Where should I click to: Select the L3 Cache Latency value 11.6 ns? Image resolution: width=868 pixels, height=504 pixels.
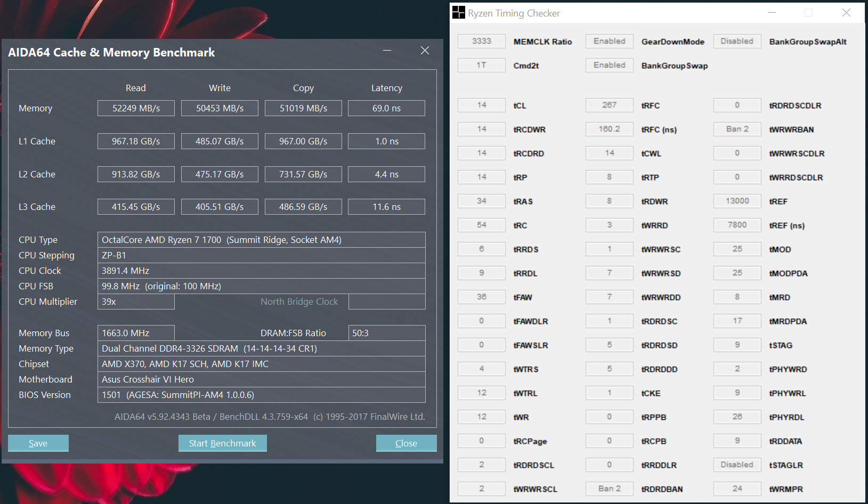click(386, 207)
